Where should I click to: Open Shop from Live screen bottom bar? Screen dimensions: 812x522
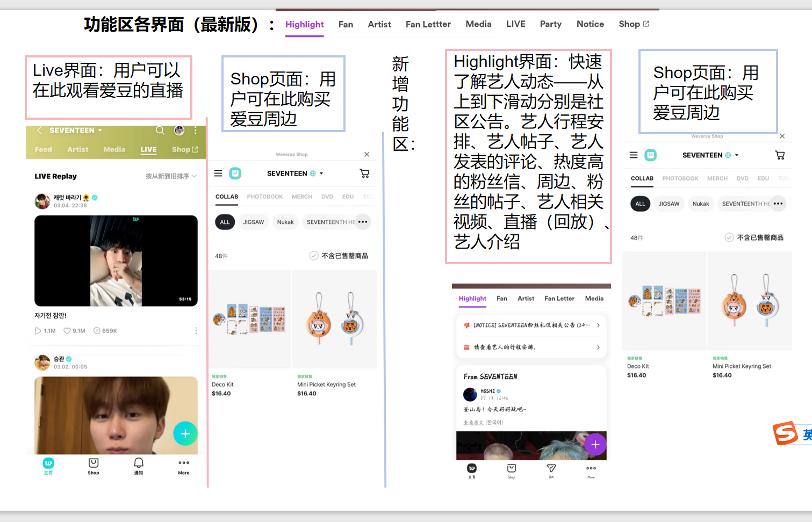(x=94, y=466)
